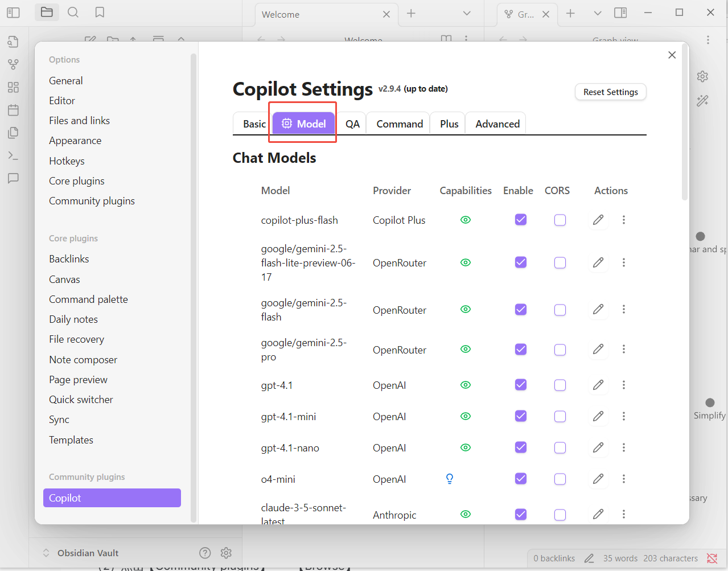Open more actions menu for google/gemini-2.5-flash
Viewport: 728px width, 571px height.
(624, 309)
